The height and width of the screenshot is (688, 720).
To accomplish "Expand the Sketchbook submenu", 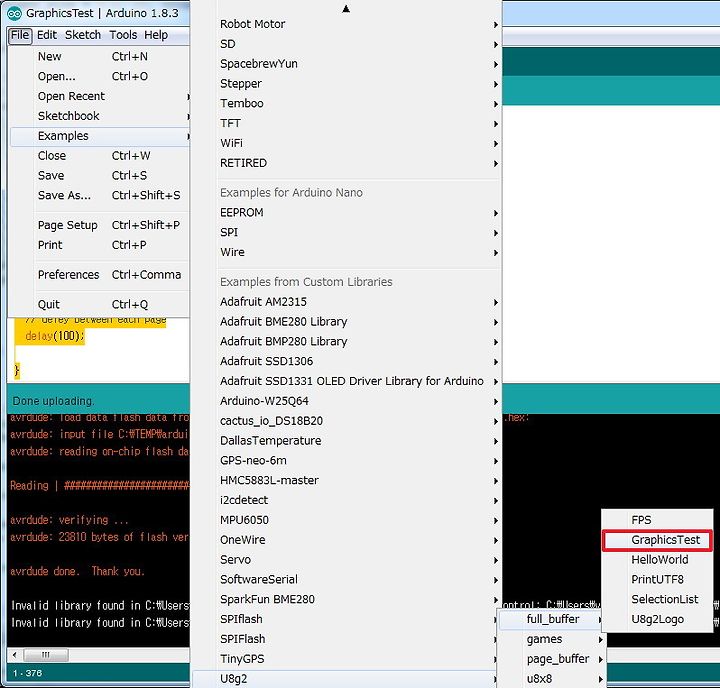I will click(x=100, y=116).
